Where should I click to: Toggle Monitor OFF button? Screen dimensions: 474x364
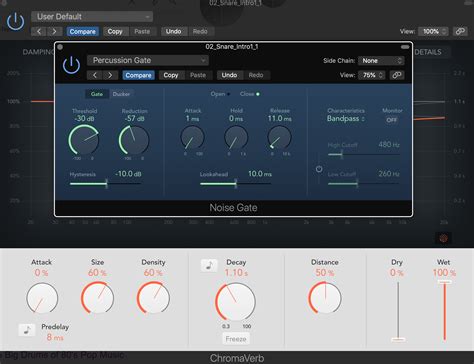pyautogui.click(x=392, y=120)
